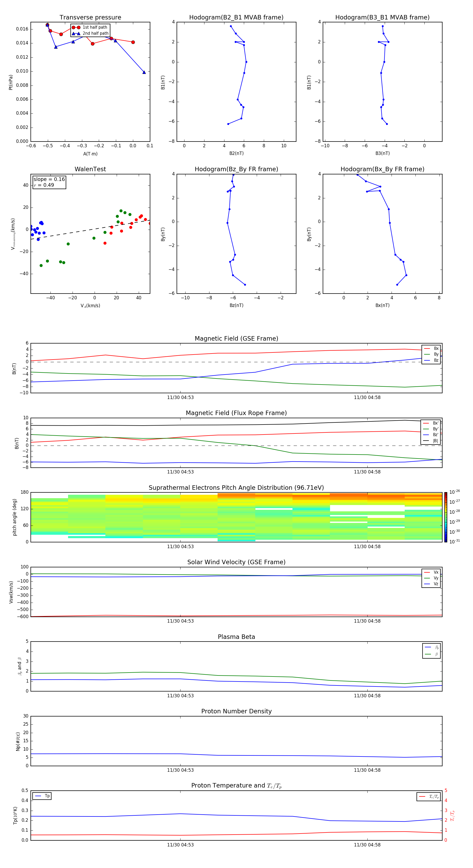Click the "Hodogram(Bz_By FR frame)" title
This screenshot has height=868, width=473.
coord(236,169)
